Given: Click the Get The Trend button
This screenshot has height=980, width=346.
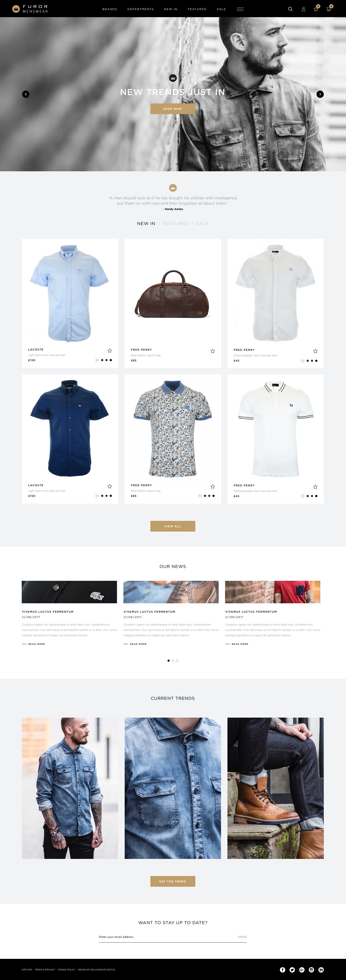Looking at the screenshot, I should (x=173, y=881).
